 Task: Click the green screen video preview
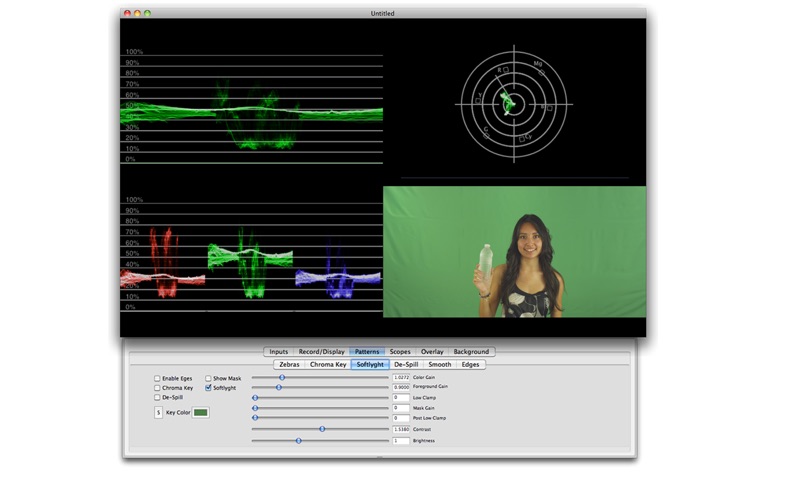pyautogui.click(x=514, y=251)
